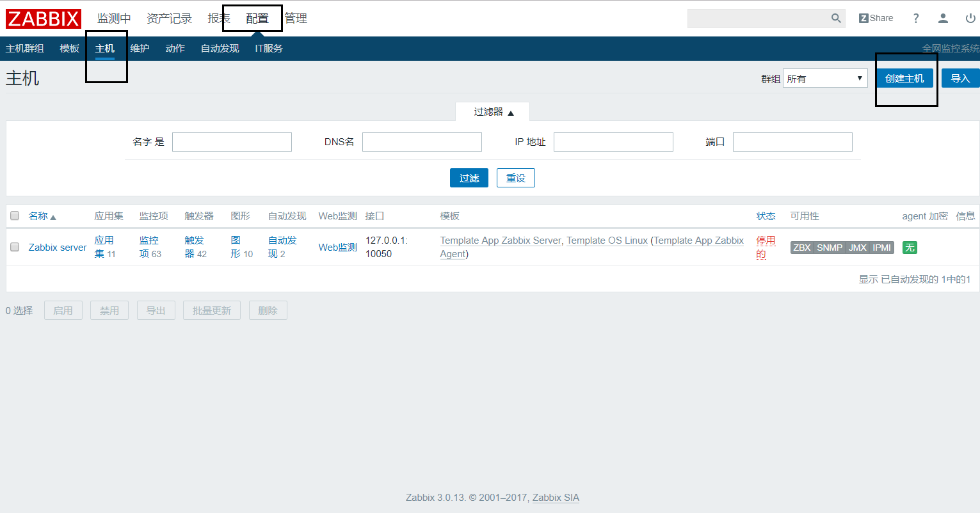Switch to the 主机 submenu
The height and width of the screenshot is (513, 980).
[x=105, y=49]
